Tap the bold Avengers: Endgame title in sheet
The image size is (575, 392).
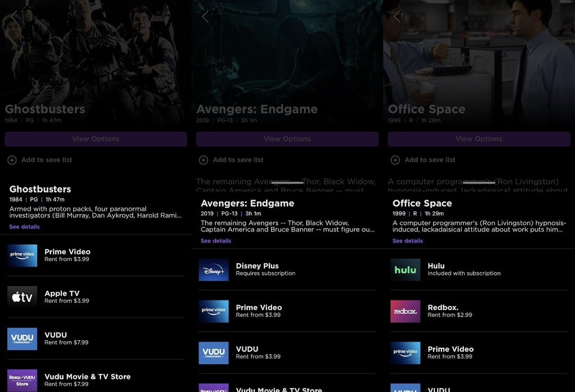247,203
